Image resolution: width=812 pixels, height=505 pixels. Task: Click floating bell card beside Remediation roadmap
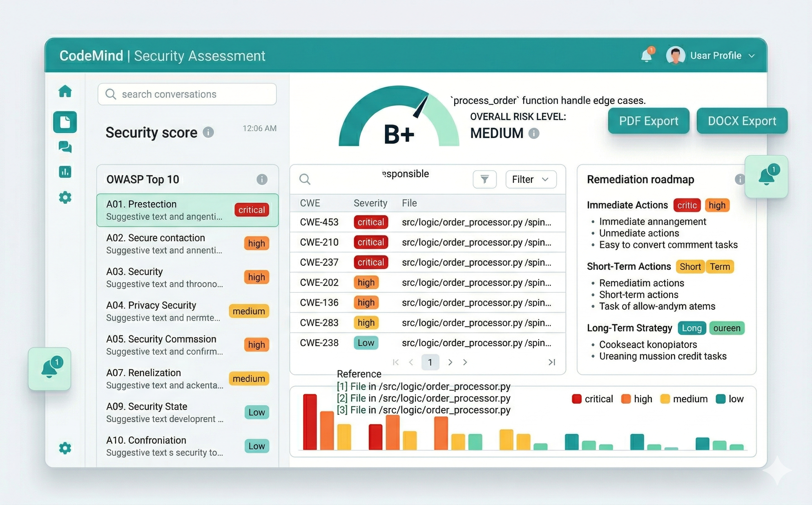pos(766,176)
